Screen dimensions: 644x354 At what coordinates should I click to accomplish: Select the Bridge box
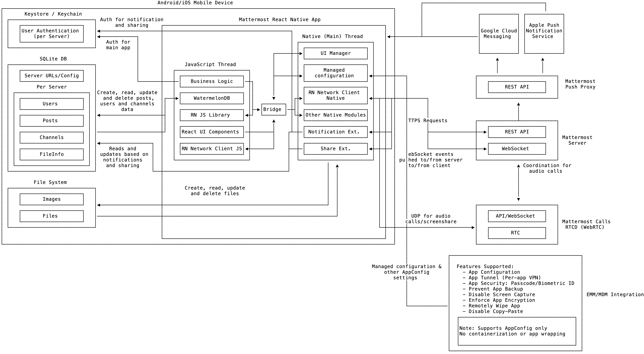(274, 110)
